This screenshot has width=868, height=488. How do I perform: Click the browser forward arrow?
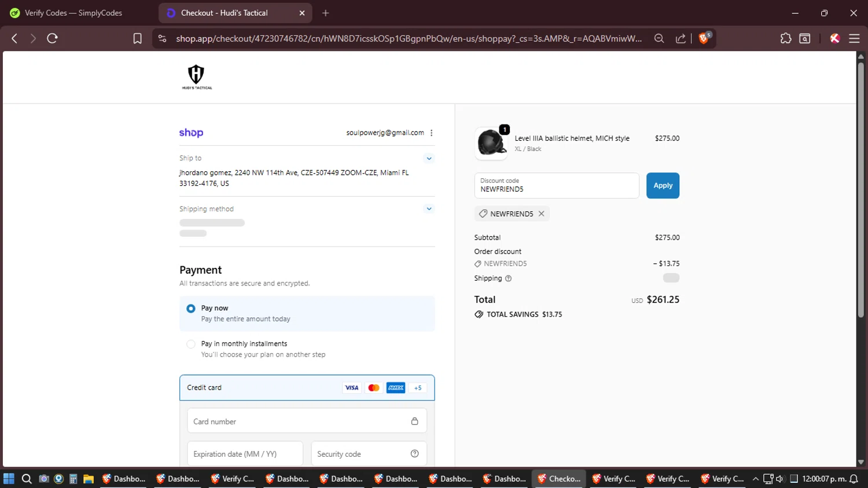(33, 38)
